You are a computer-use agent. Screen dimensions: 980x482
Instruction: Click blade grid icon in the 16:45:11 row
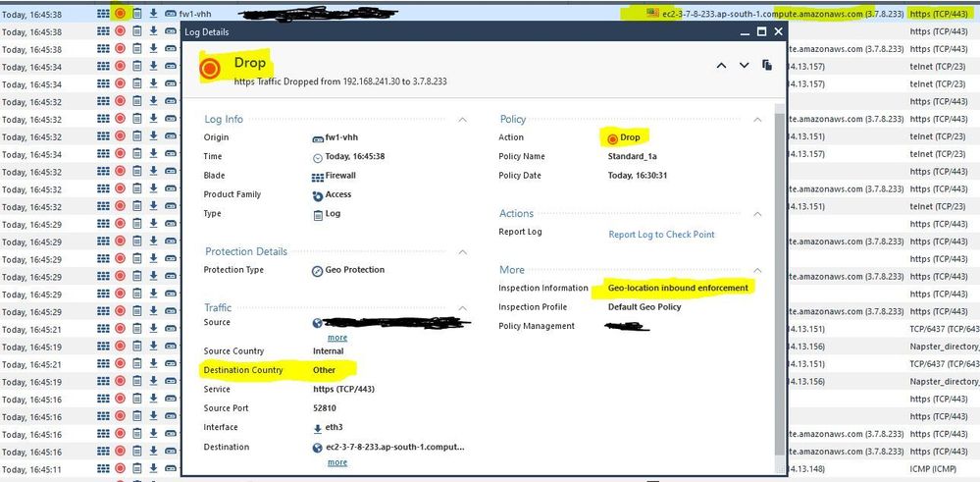coord(102,468)
